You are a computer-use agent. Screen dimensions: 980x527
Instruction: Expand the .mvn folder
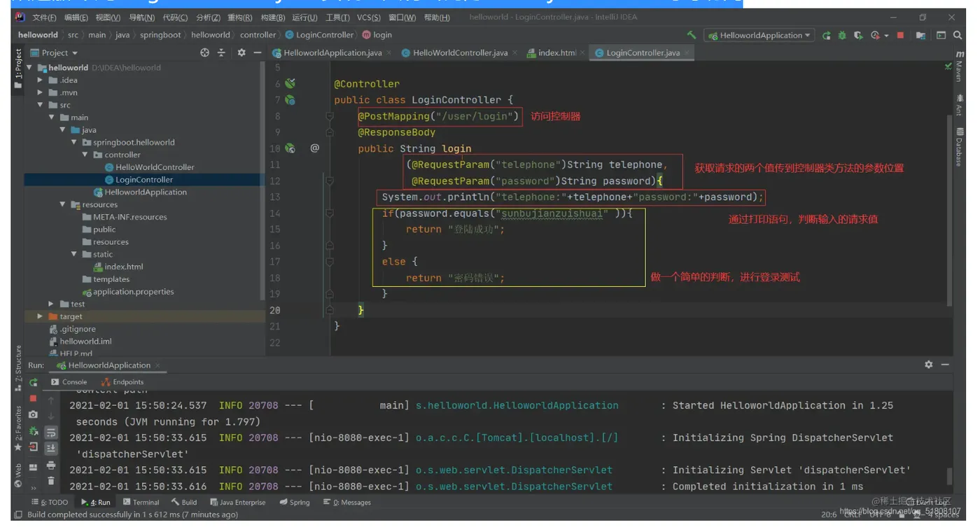click(x=41, y=92)
